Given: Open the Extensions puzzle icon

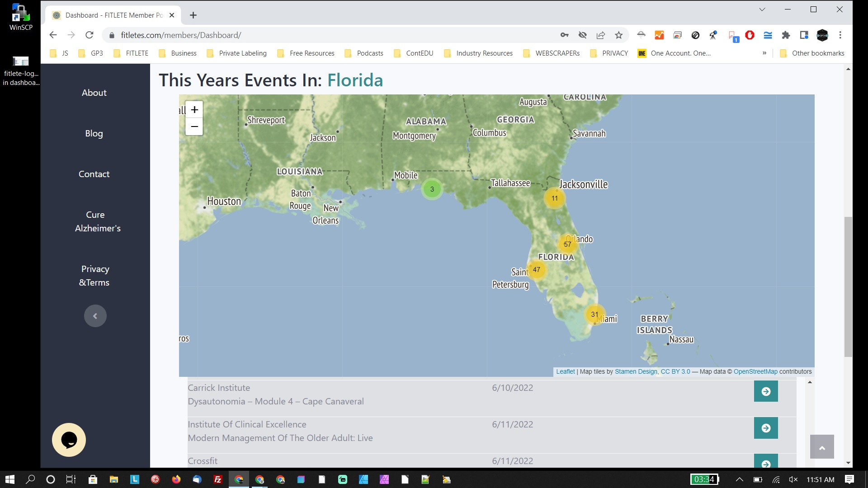Looking at the screenshot, I should [786, 35].
